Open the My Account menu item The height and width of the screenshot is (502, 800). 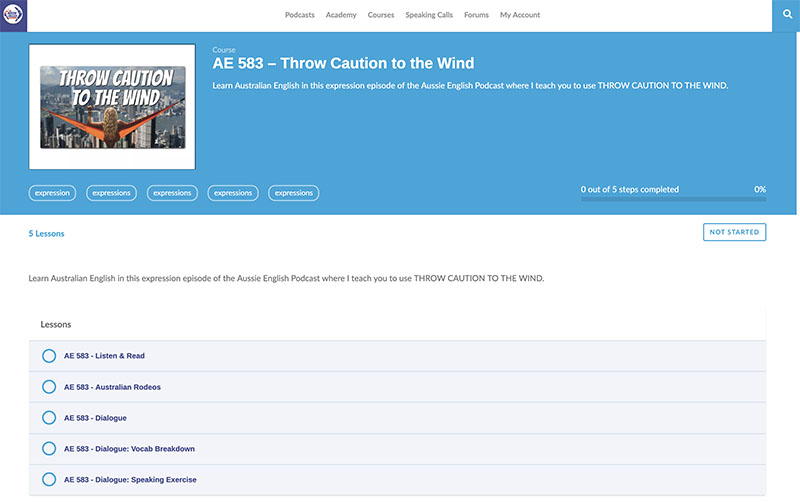pyautogui.click(x=520, y=15)
